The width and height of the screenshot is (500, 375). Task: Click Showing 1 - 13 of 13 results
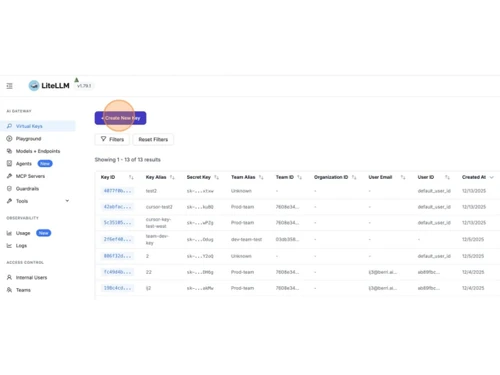tap(127, 160)
